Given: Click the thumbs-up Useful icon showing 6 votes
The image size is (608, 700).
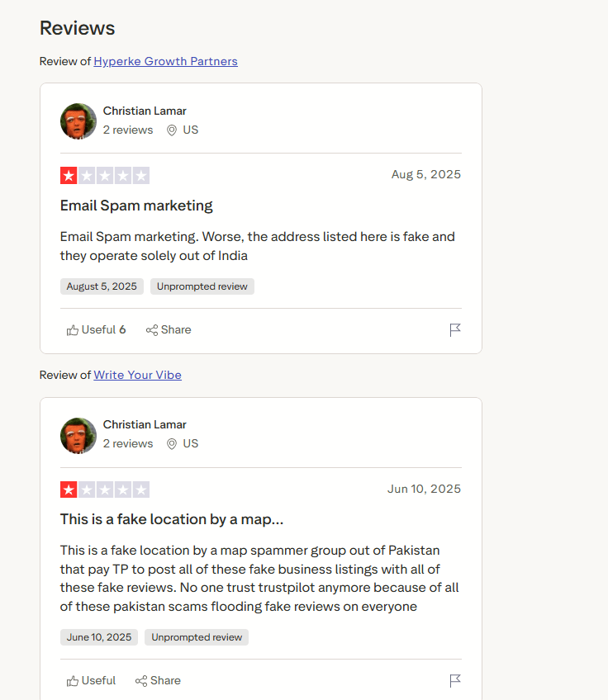Looking at the screenshot, I should tap(74, 330).
